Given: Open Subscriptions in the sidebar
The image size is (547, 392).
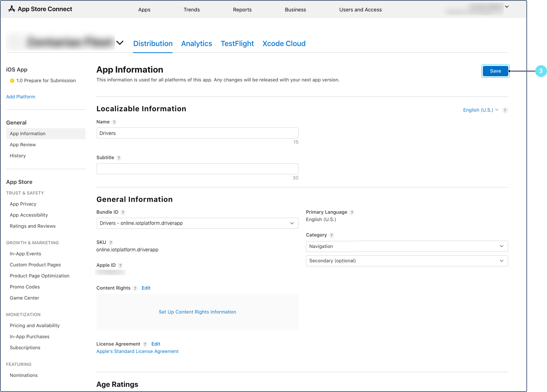Looking at the screenshot, I should point(25,348).
